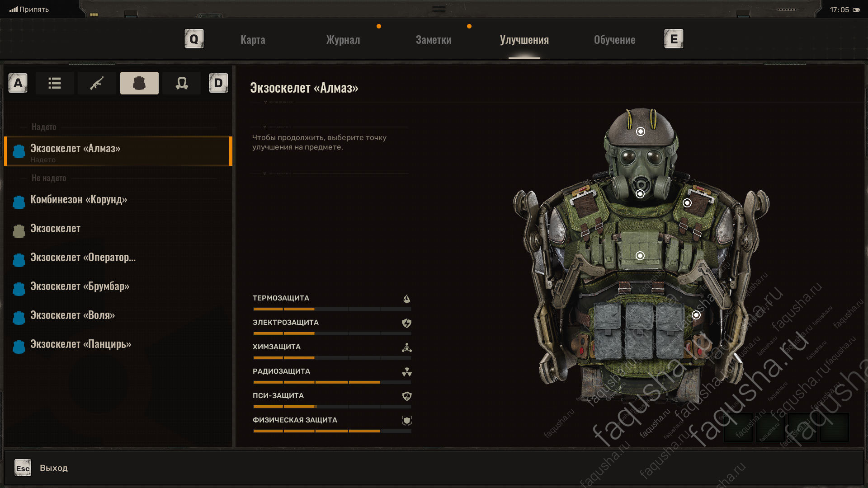The width and height of the screenshot is (868, 488).
Task: Click the Не надето section header
Action: coord(49,178)
